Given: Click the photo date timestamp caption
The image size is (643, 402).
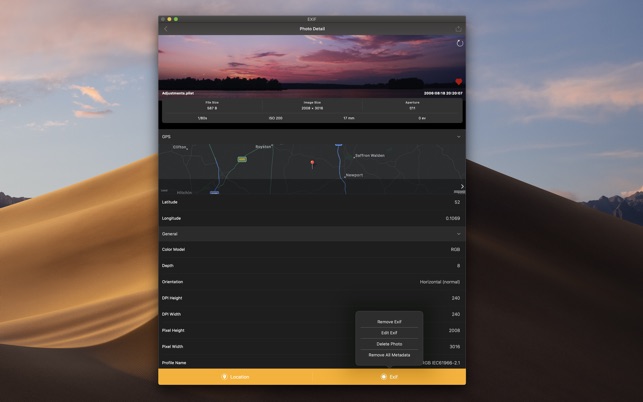Looking at the screenshot, I should click(443, 94).
